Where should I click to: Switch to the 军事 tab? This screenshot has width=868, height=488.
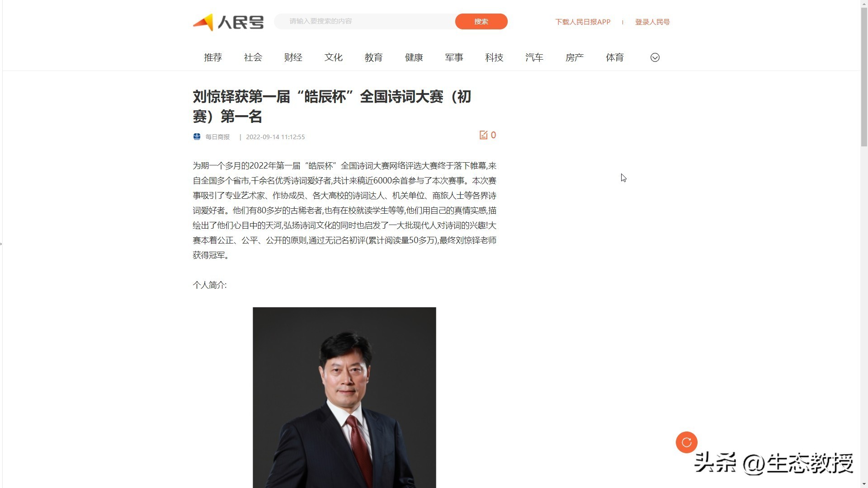[x=454, y=57]
